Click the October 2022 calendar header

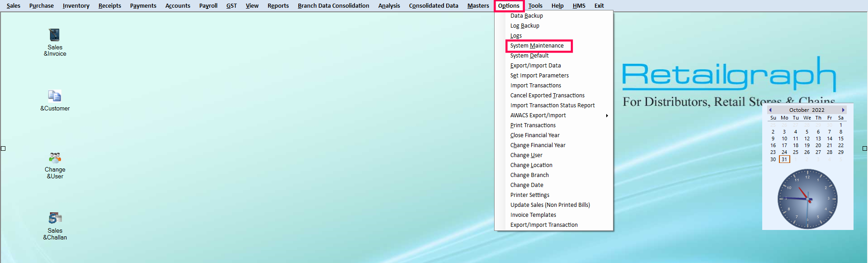pyautogui.click(x=807, y=110)
